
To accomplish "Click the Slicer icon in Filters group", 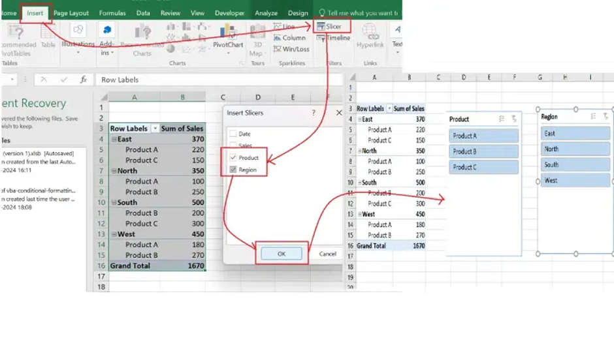I will [321, 27].
